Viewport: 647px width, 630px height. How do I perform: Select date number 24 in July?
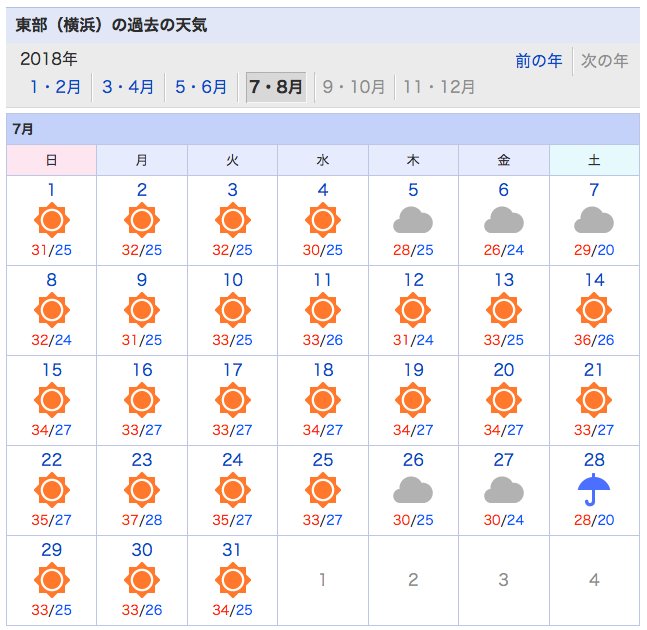coord(233,460)
